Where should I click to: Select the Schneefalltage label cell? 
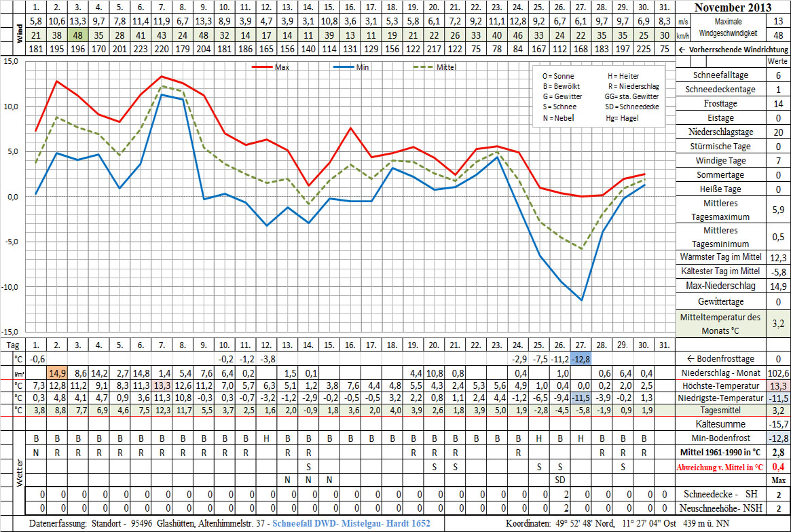pos(721,75)
